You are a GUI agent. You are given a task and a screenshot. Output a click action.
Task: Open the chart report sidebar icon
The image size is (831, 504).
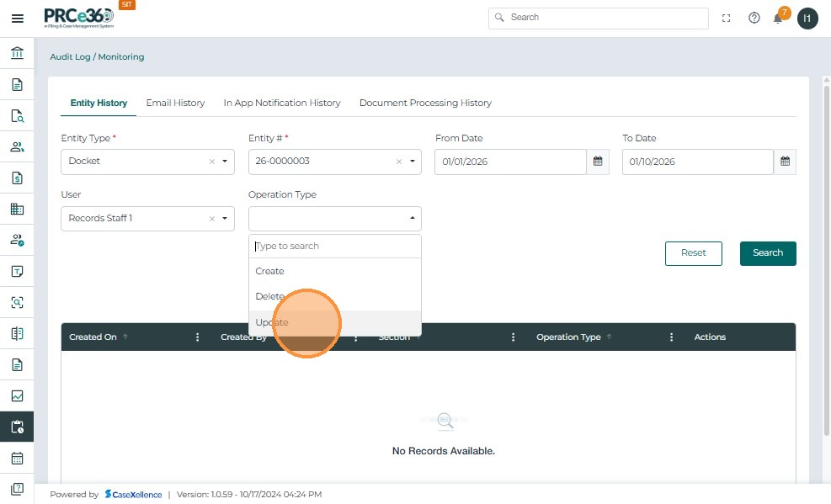tap(17, 396)
